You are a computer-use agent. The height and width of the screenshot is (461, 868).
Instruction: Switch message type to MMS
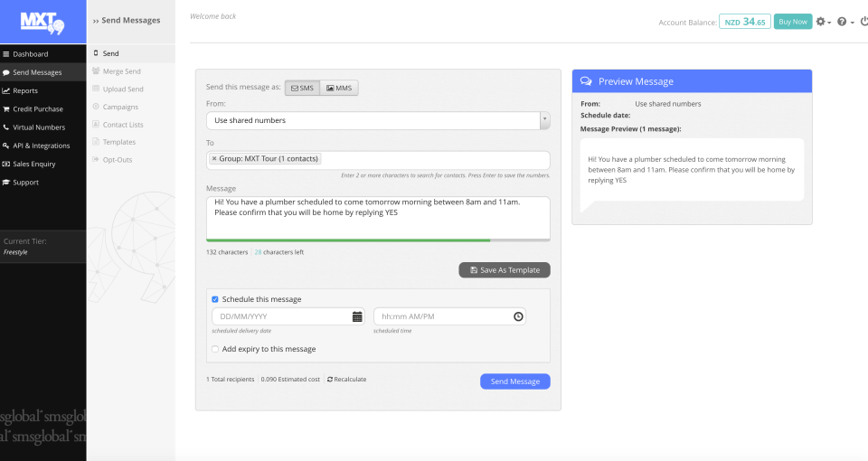(339, 88)
